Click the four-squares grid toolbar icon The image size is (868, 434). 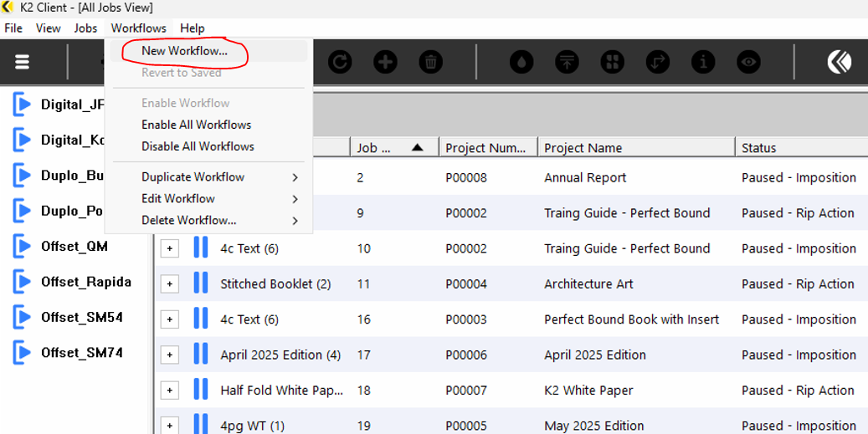coord(612,62)
